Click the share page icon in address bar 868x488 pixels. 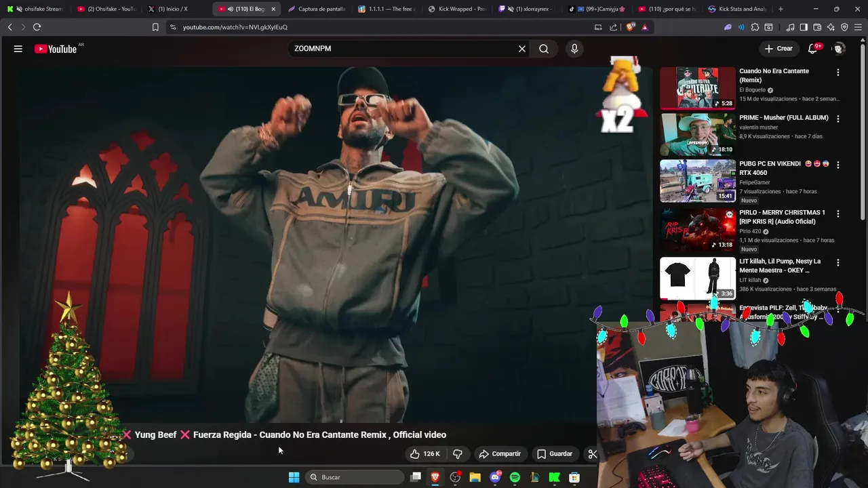coord(614,27)
